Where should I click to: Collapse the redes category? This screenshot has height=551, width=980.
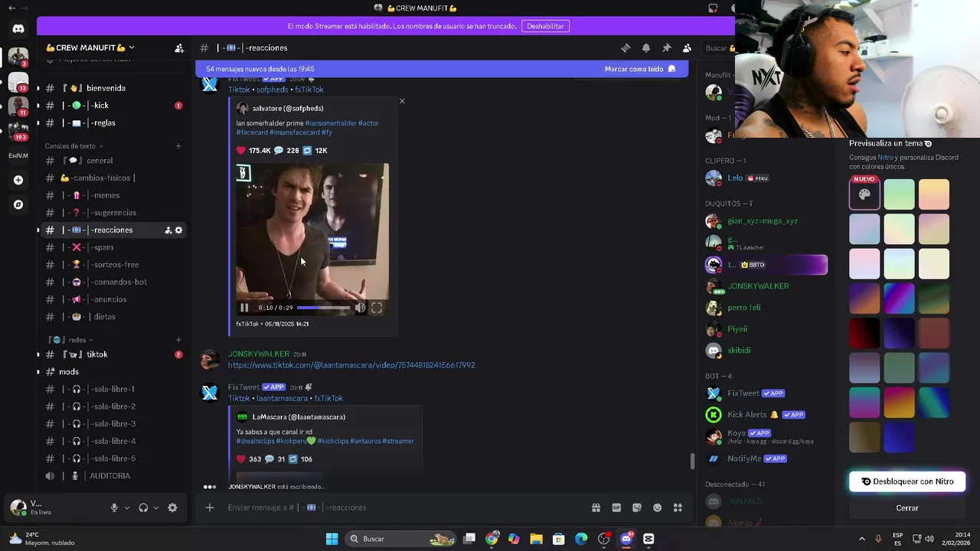(72, 340)
